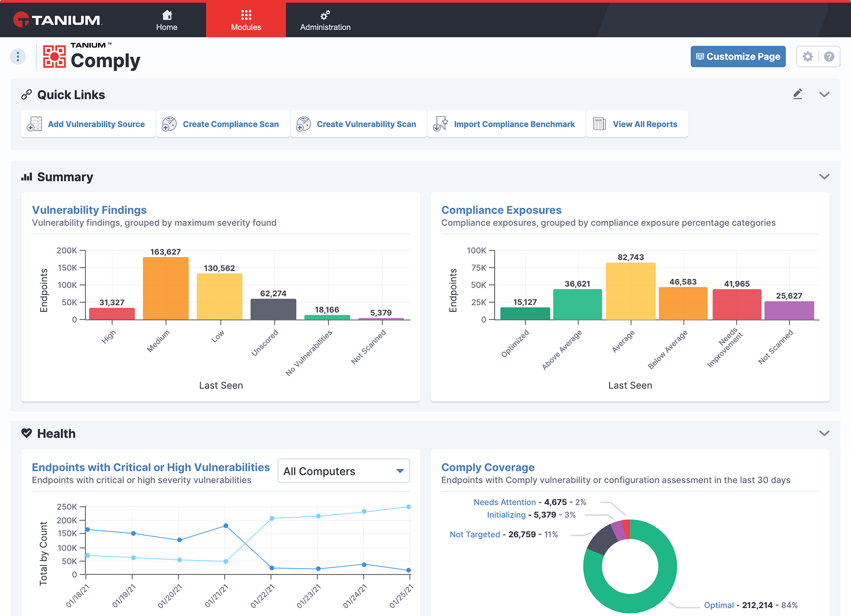The height and width of the screenshot is (616, 851).
Task: Open the All Computers dropdown
Action: 344,471
